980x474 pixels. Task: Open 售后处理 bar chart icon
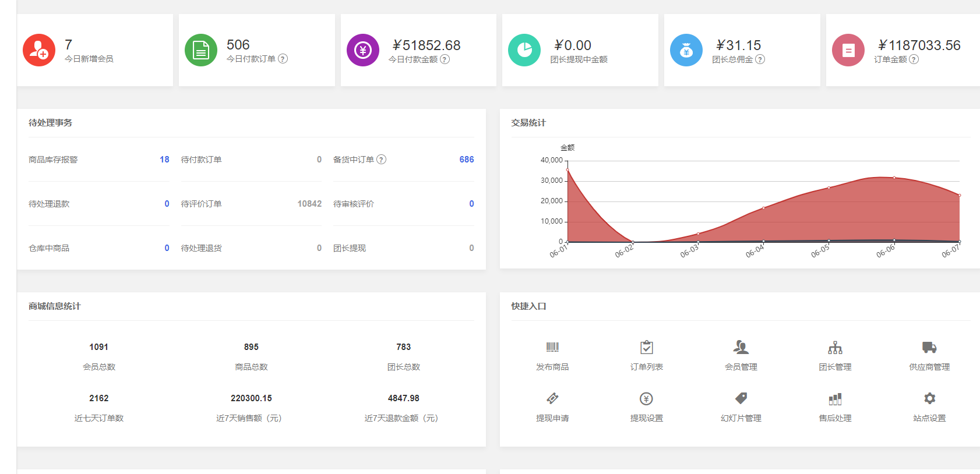[x=836, y=399]
